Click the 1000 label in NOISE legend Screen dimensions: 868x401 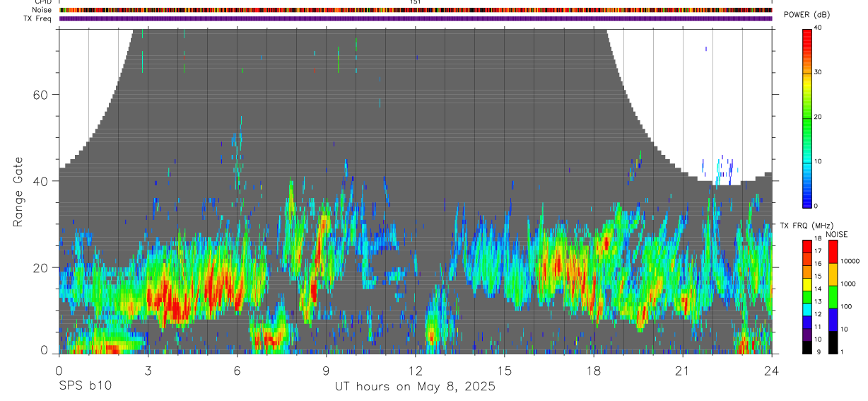[848, 284]
